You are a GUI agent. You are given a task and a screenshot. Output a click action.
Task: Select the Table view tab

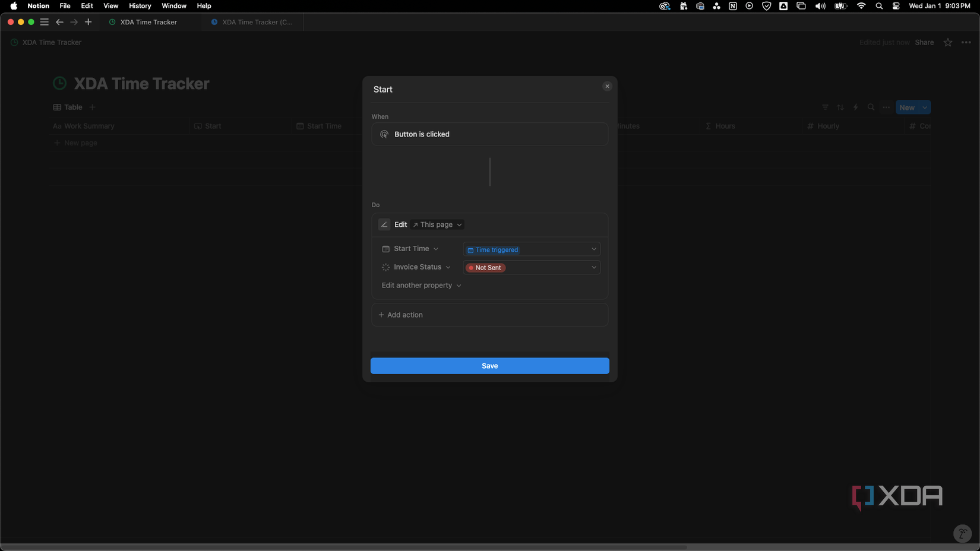click(68, 107)
